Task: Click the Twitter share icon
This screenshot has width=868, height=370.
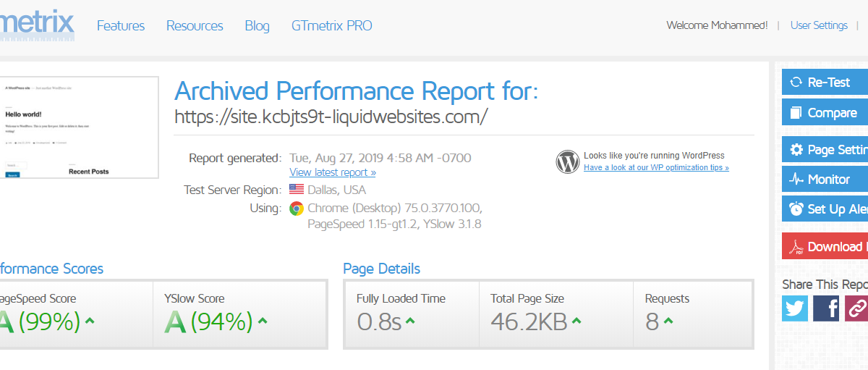Action: 795,308
